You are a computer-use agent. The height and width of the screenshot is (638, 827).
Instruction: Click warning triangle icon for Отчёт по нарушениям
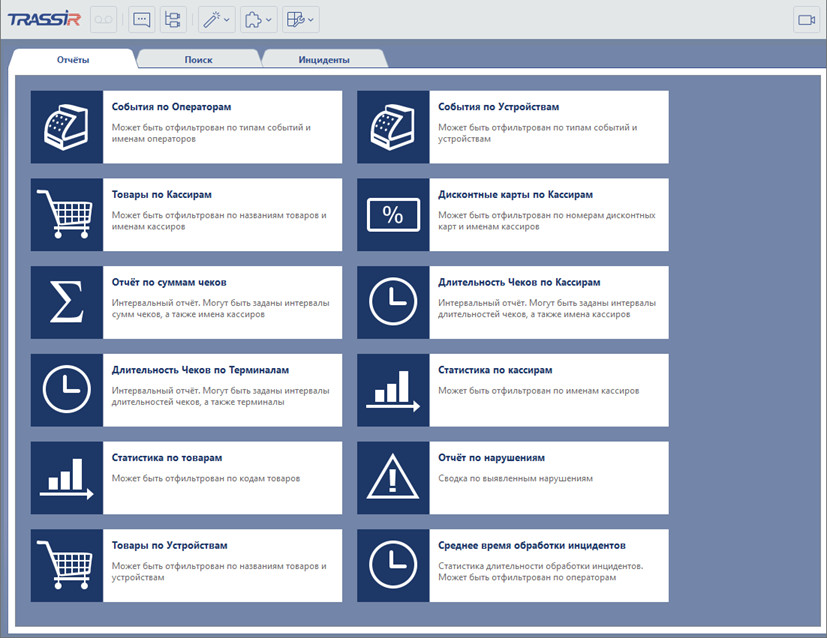click(x=393, y=478)
